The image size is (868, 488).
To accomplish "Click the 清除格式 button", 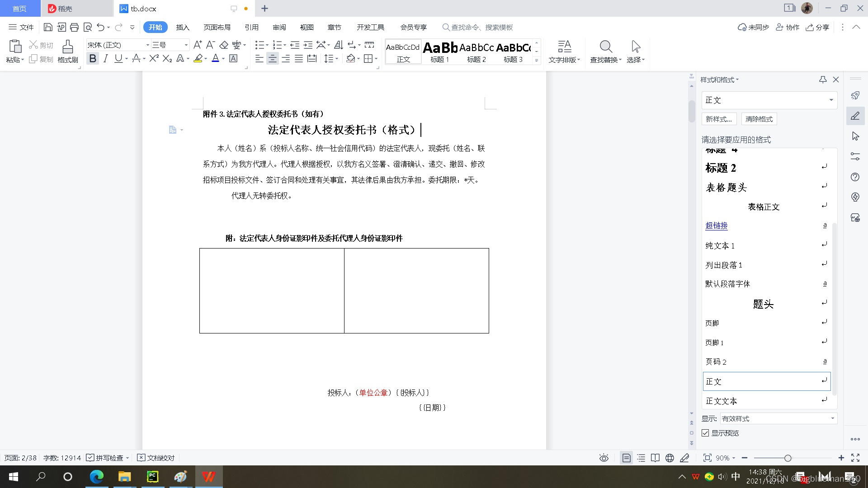I will (x=759, y=119).
